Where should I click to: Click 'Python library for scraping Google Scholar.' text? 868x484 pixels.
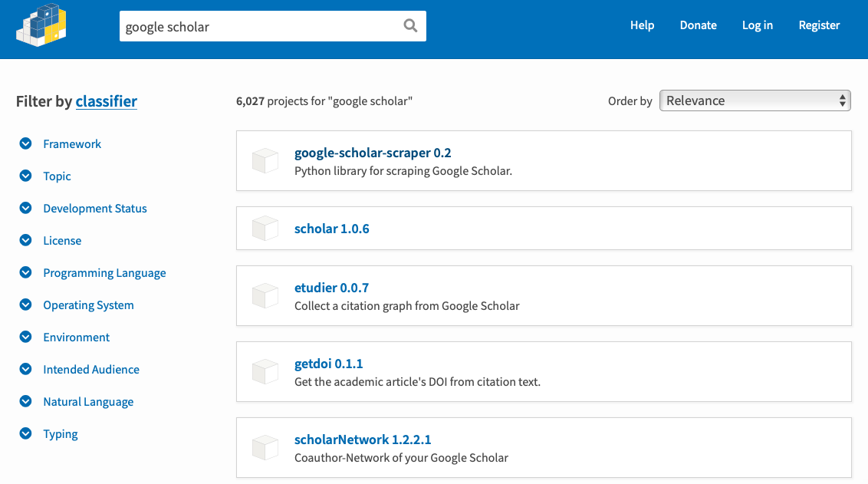click(403, 170)
